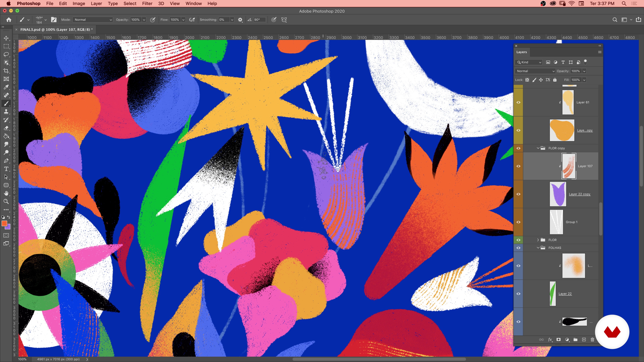Select the Hand tool
This screenshot has height=362, width=644.
(x=6, y=193)
